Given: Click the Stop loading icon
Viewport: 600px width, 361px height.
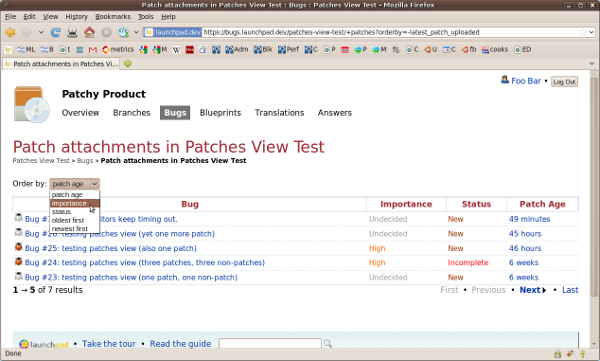Looking at the screenshot, I should (x=106, y=33).
